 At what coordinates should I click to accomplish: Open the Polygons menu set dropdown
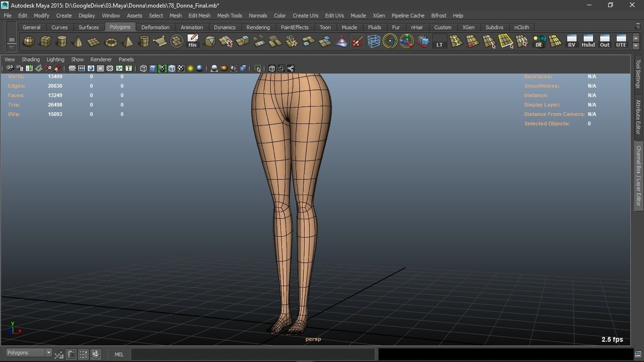click(28, 353)
